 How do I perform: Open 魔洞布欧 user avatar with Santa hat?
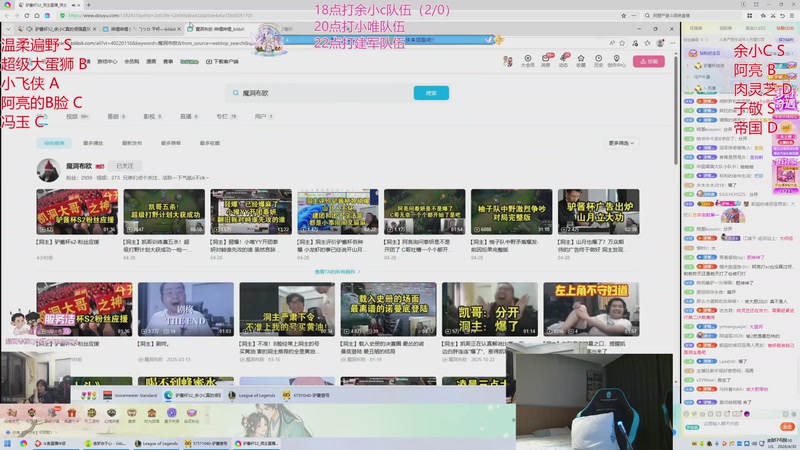coord(48,170)
